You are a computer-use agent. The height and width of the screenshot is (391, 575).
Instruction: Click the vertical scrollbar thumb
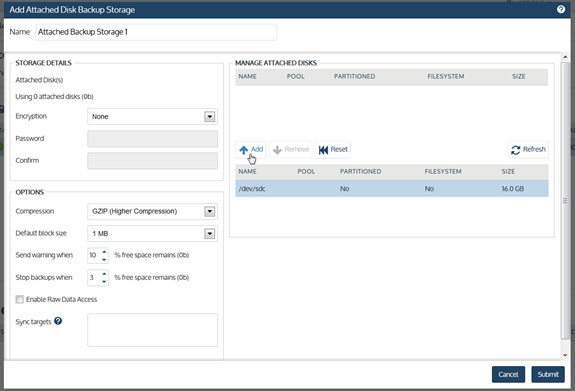[x=565, y=200]
